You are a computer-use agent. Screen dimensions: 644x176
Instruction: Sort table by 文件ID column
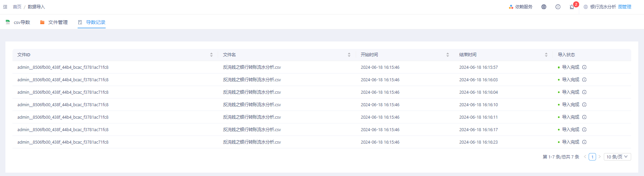point(211,55)
